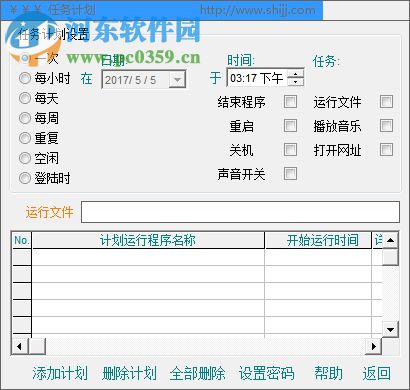Open the date dropdown showing 2017/5/5
This screenshot has height=390, width=410.
coord(177,80)
